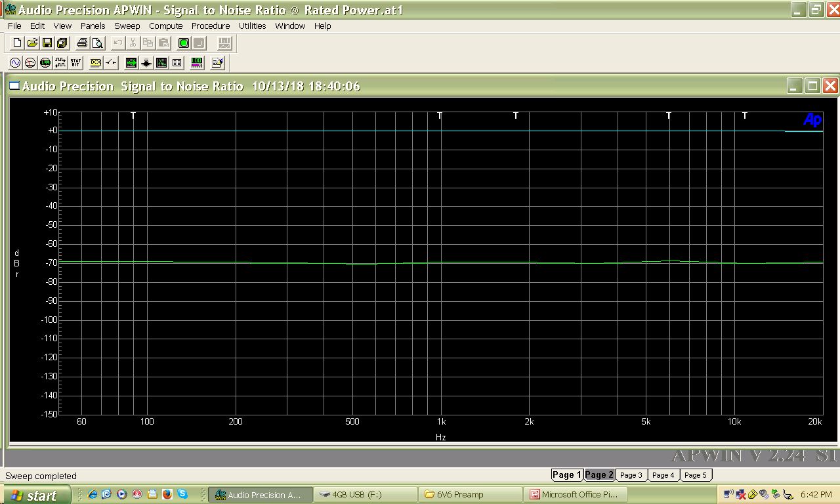Start the sweep with green Go button
The width and height of the screenshot is (840, 504).
click(184, 43)
